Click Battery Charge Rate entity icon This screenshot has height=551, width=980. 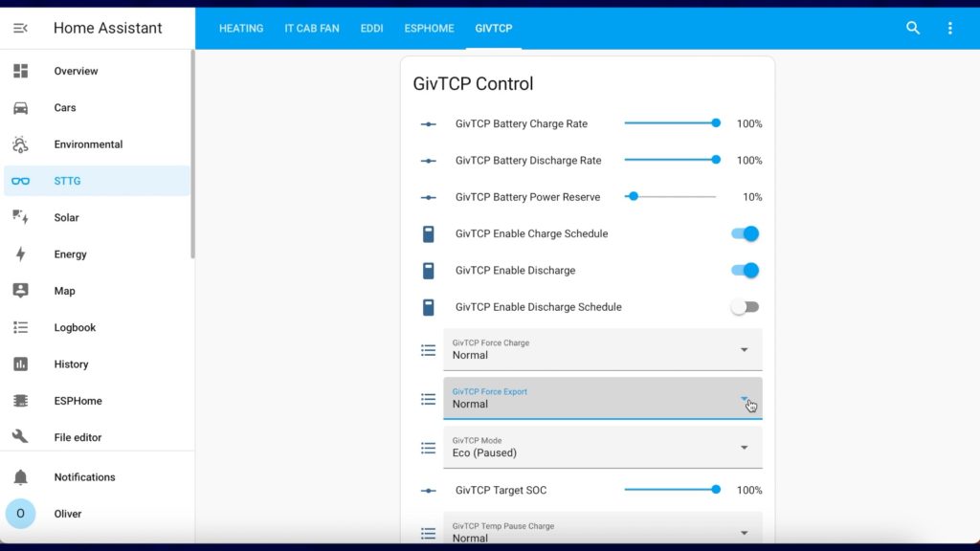[428, 124]
